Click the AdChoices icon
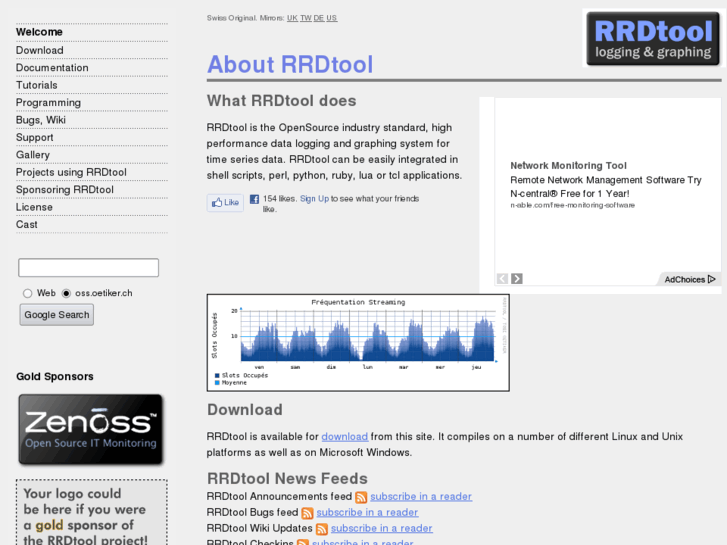The width and height of the screenshot is (727, 545). coord(712,279)
